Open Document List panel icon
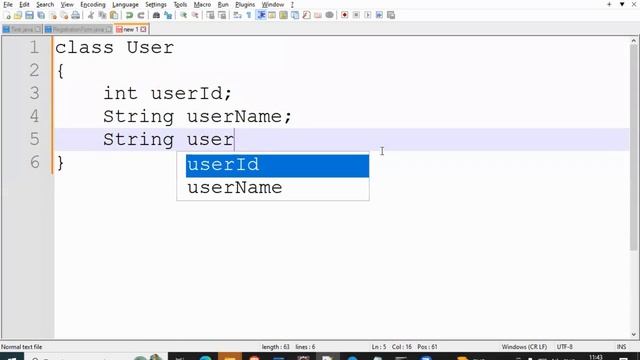640x360 pixels. coord(295,16)
